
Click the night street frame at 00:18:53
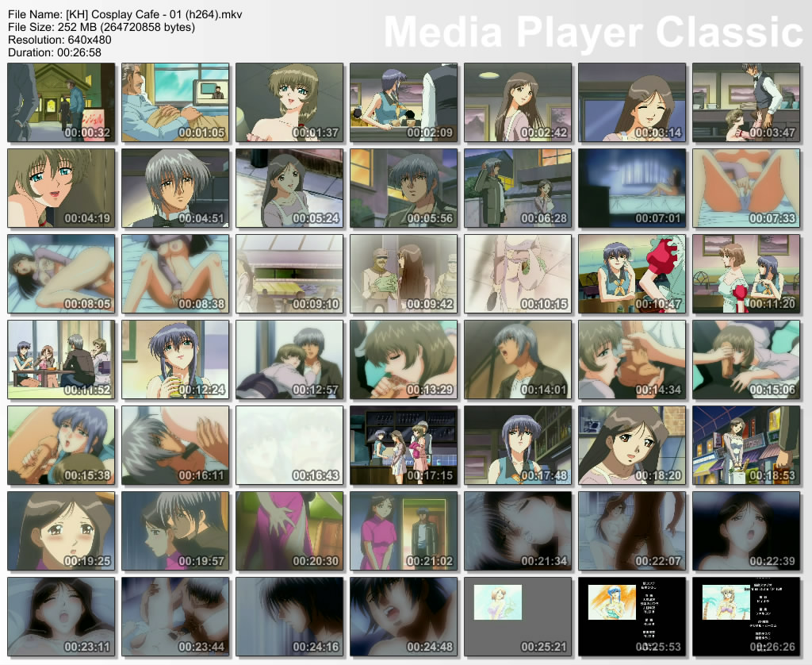pos(746,446)
